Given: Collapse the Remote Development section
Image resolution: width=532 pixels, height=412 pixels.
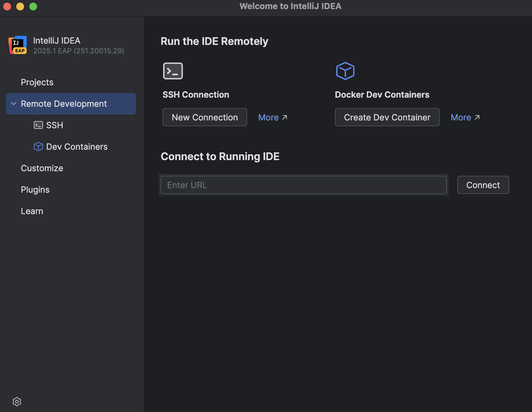Looking at the screenshot, I should click(x=14, y=103).
